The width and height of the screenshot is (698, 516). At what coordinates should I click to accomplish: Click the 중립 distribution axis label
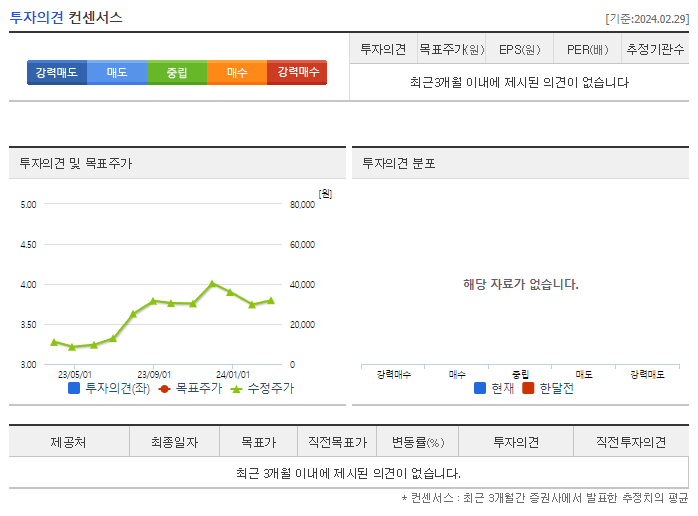point(520,374)
